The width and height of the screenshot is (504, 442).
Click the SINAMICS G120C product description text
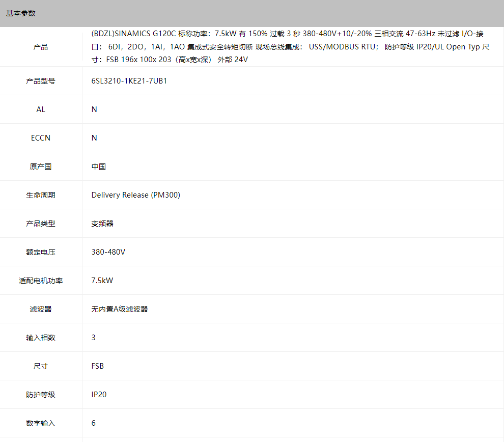point(290,47)
